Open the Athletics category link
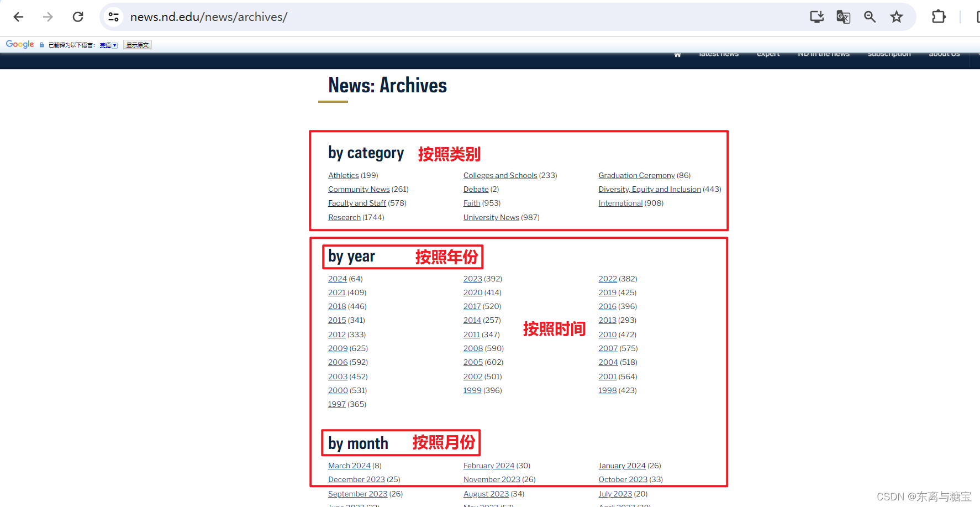Screen dimensions: 980x507 coord(344,175)
